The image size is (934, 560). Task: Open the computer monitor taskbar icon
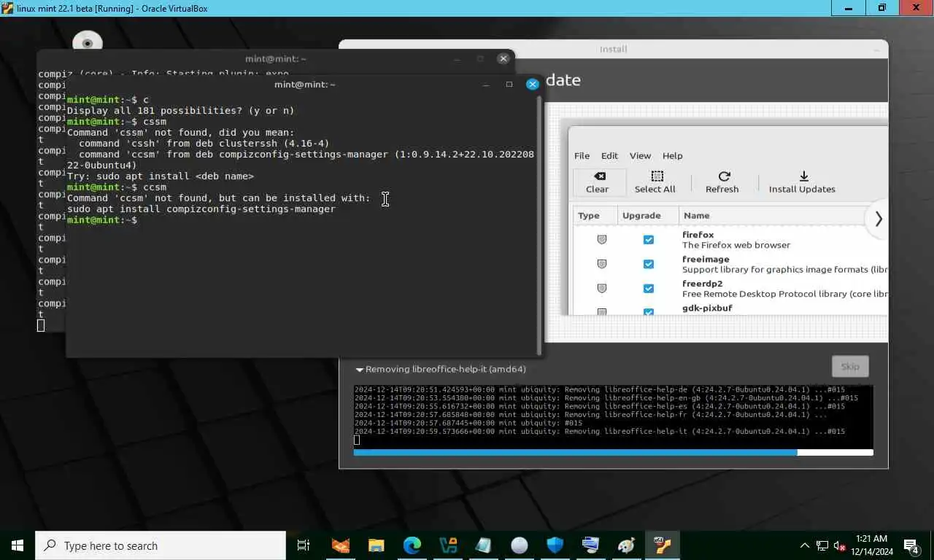[x=591, y=545]
